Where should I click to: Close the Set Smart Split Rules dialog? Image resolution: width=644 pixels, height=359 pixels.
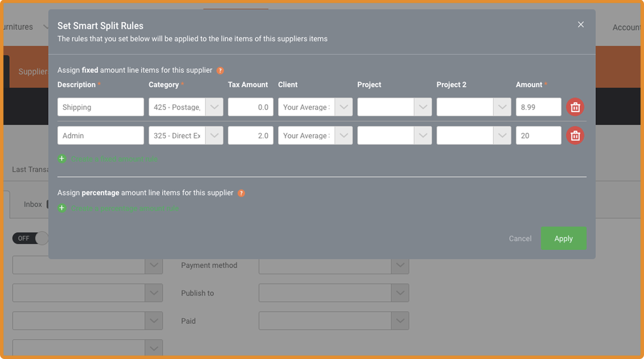pos(580,25)
